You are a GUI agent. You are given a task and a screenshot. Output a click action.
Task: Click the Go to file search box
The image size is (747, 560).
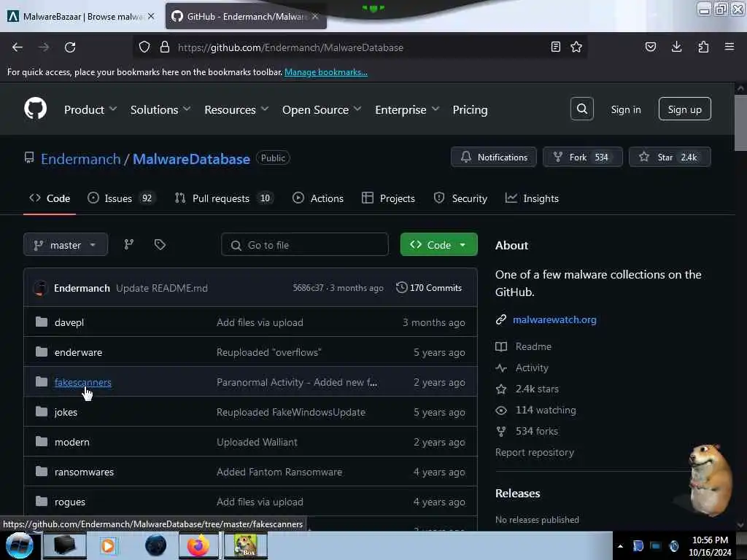point(305,245)
